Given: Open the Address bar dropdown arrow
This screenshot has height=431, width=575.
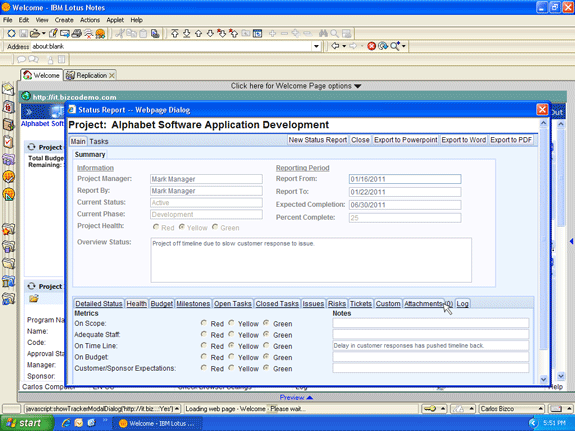Looking at the screenshot, I should [x=316, y=46].
